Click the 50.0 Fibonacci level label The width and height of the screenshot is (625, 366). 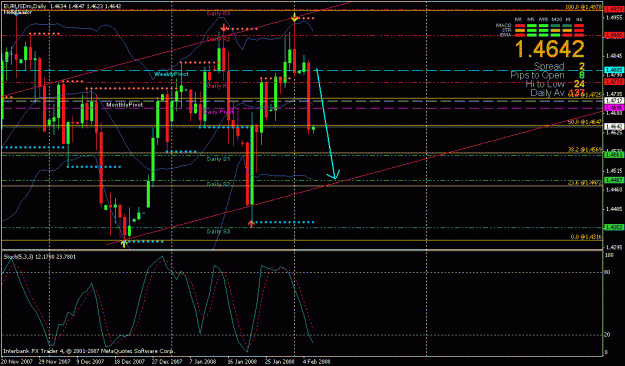point(585,122)
